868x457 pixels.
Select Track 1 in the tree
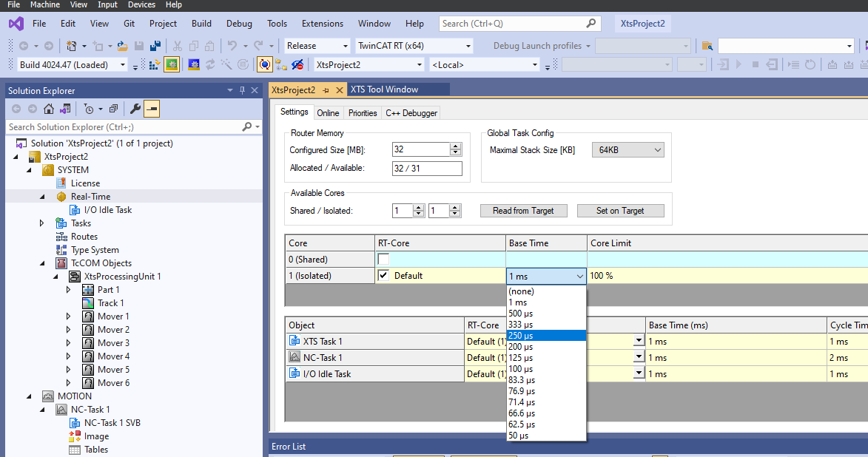tap(111, 302)
